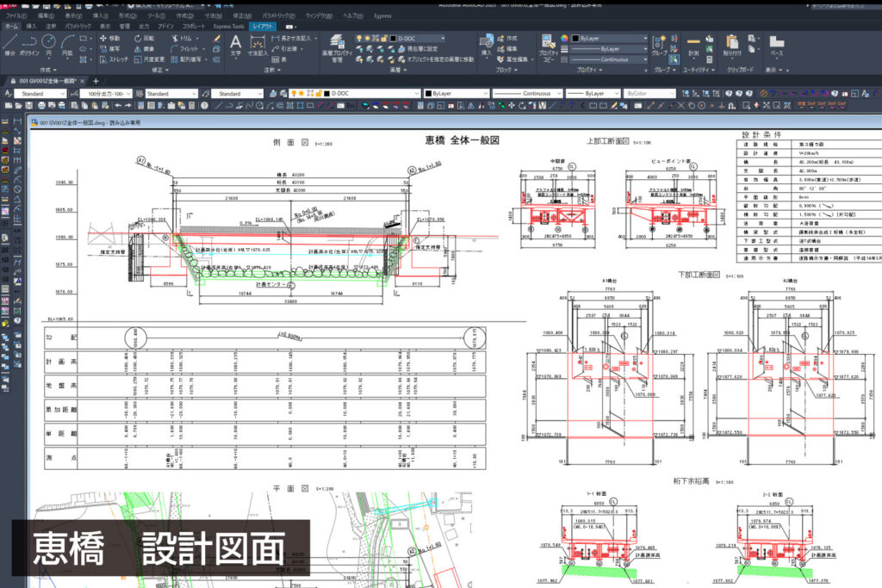Open the 編集(E) menu

coord(46,15)
